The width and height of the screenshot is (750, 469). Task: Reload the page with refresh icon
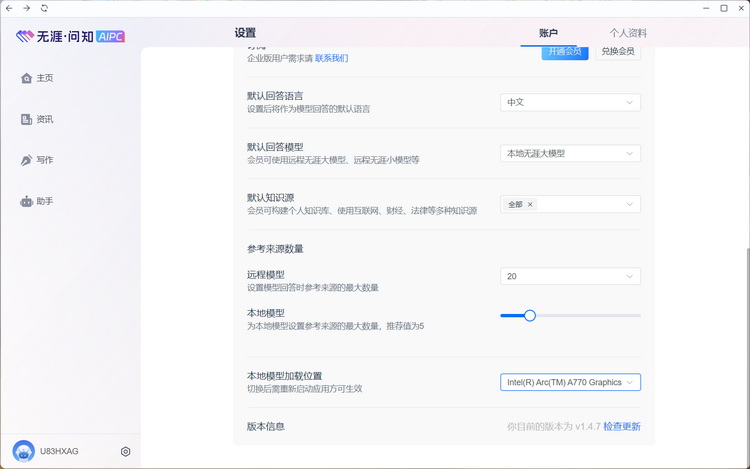[x=44, y=8]
